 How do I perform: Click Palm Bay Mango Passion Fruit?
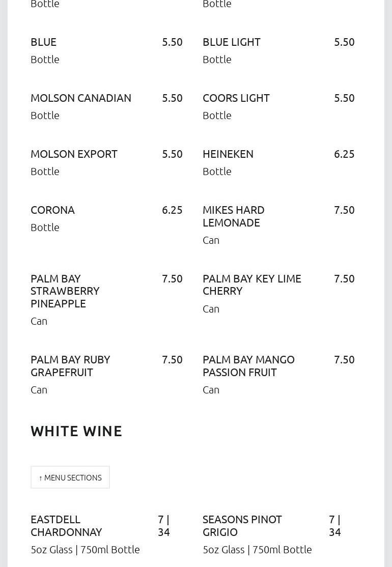tap(248, 365)
